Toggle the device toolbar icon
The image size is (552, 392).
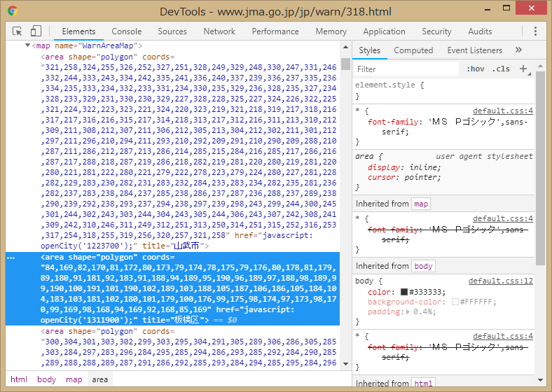click(36, 31)
